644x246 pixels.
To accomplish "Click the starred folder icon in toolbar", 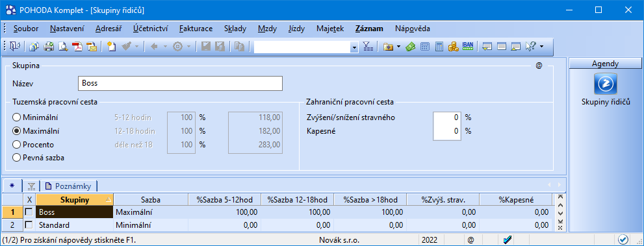I will click(388, 47).
